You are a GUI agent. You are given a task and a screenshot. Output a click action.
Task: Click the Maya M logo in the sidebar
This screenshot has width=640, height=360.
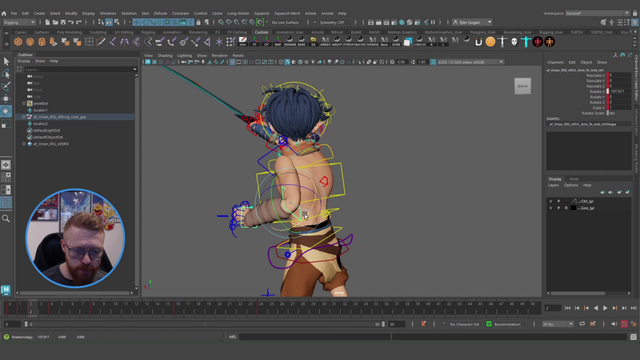[x=6, y=290]
